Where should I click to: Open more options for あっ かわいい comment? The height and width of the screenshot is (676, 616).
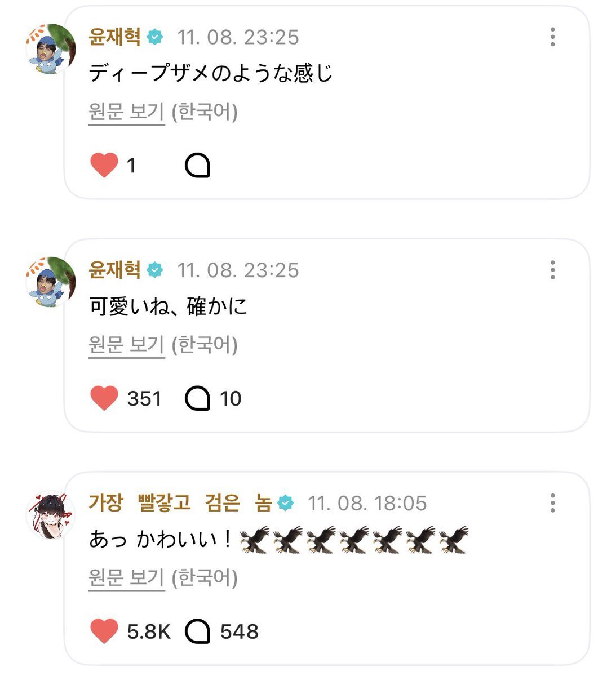coord(552,503)
